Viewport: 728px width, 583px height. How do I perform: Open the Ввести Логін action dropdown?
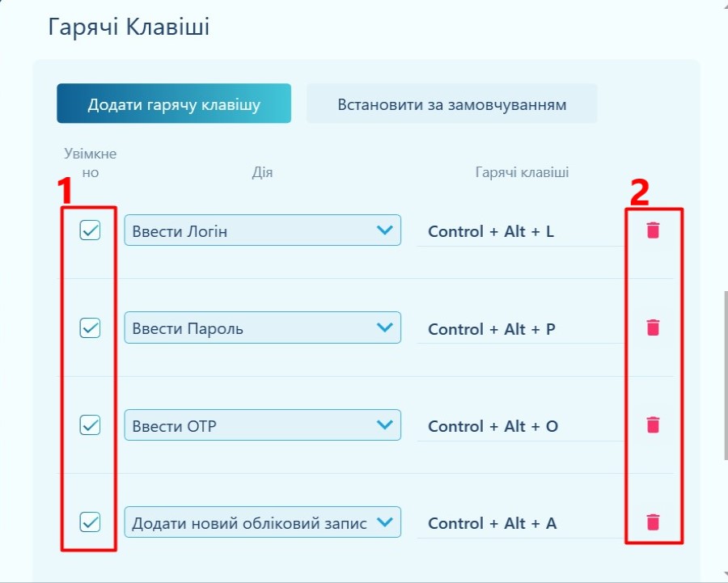pos(262,231)
